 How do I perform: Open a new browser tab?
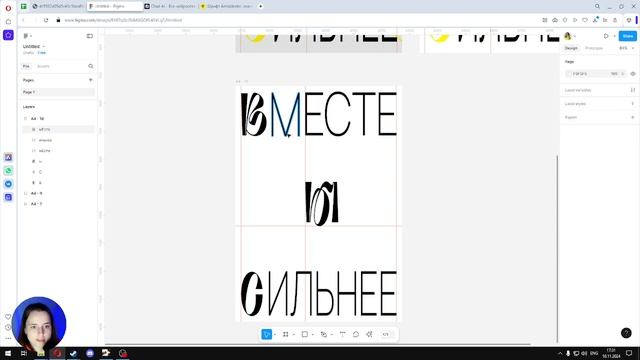[x=260, y=6]
